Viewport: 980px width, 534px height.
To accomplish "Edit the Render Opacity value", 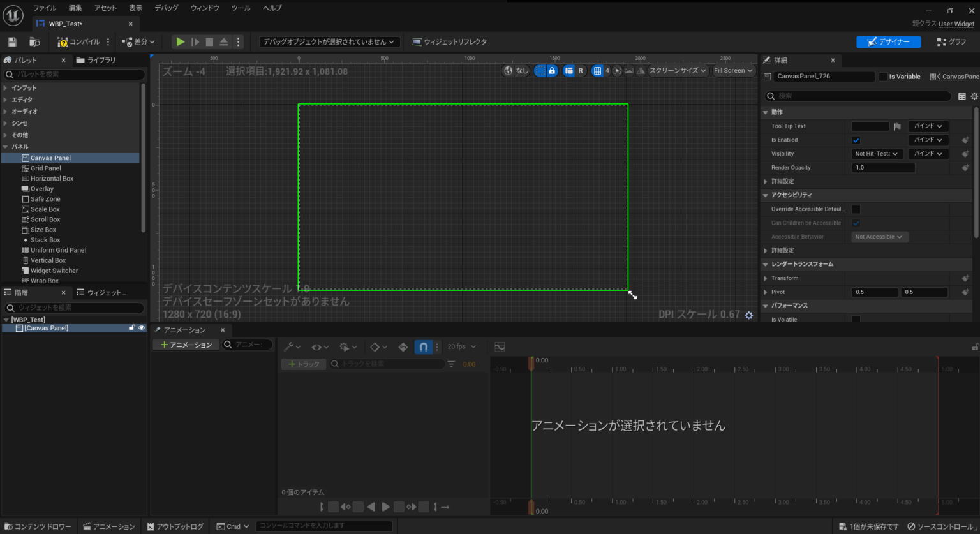I will [x=882, y=167].
